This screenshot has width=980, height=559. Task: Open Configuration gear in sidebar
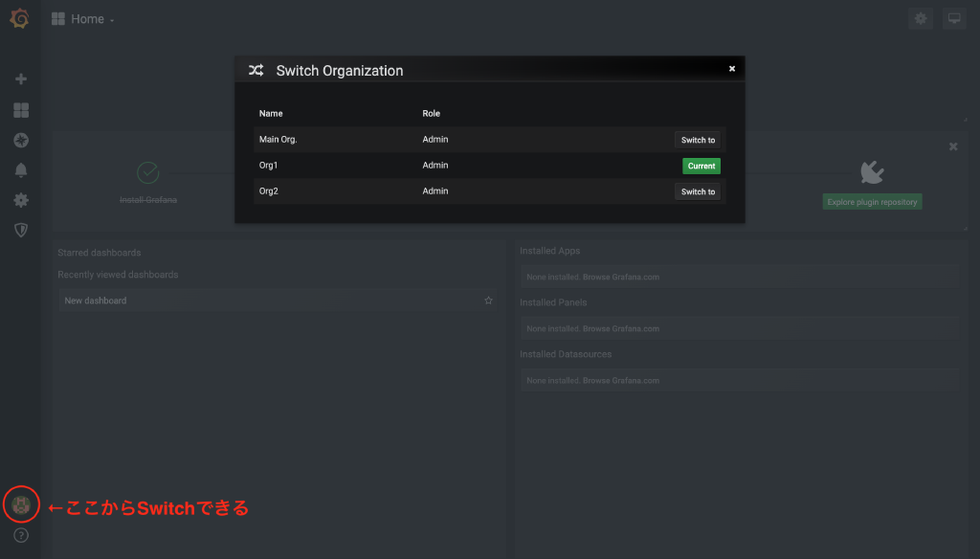pos(21,200)
